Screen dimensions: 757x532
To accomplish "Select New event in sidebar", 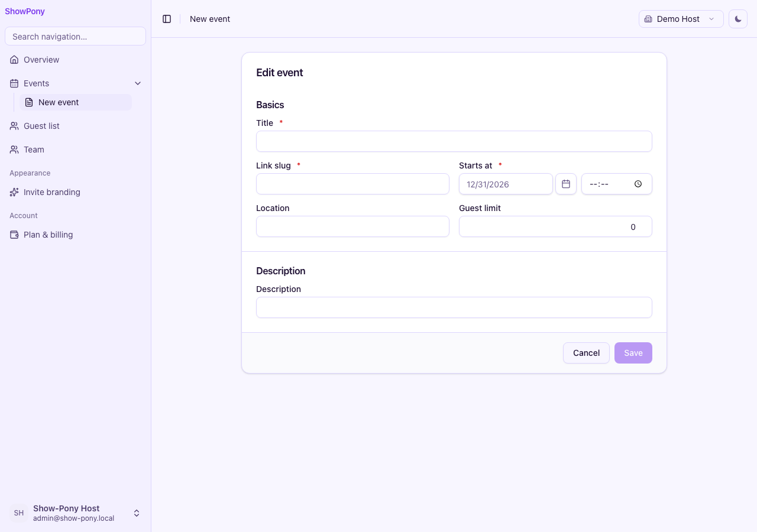I will 76,102.
